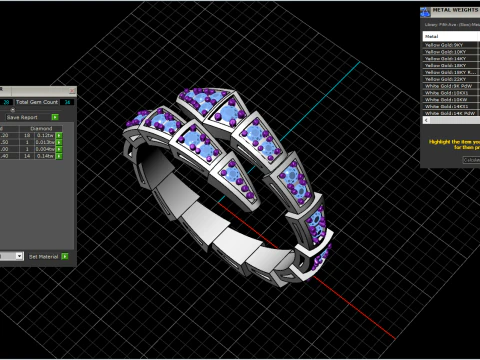Click the Diamond column header

click(41, 128)
